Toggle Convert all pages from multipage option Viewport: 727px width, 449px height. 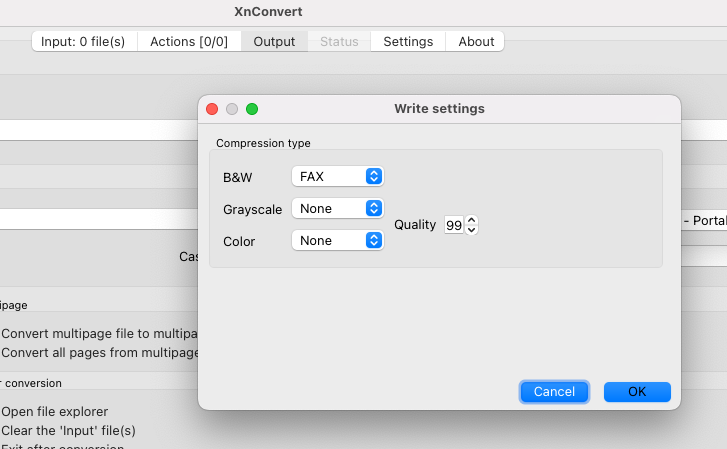click(x=100, y=352)
